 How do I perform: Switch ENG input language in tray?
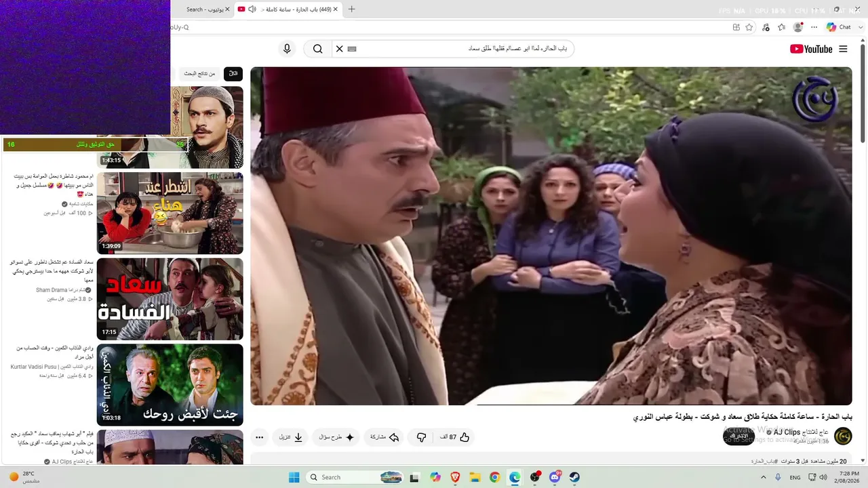(795, 477)
